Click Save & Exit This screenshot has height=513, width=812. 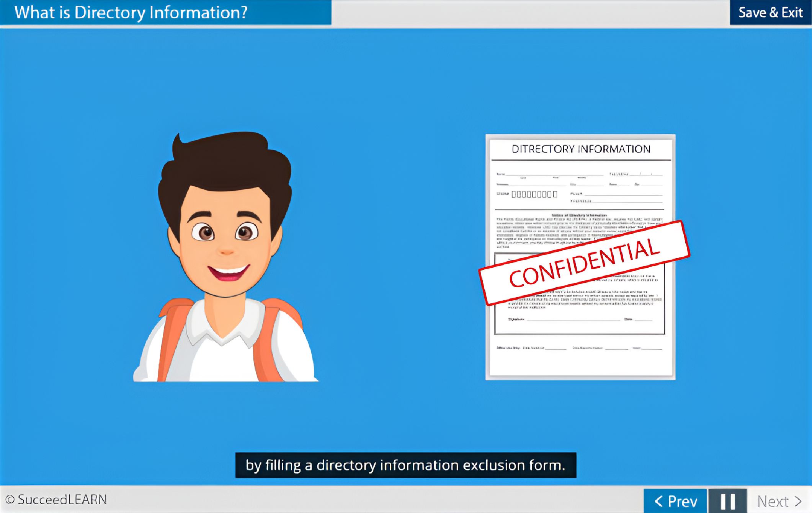click(770, 13)
